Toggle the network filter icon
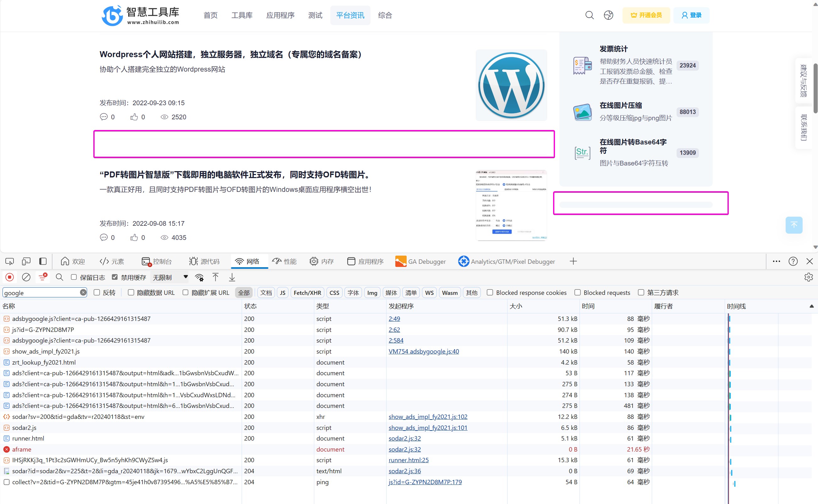Image resolution: width=818 pixels, height=504 pixels. coord(43,277)
